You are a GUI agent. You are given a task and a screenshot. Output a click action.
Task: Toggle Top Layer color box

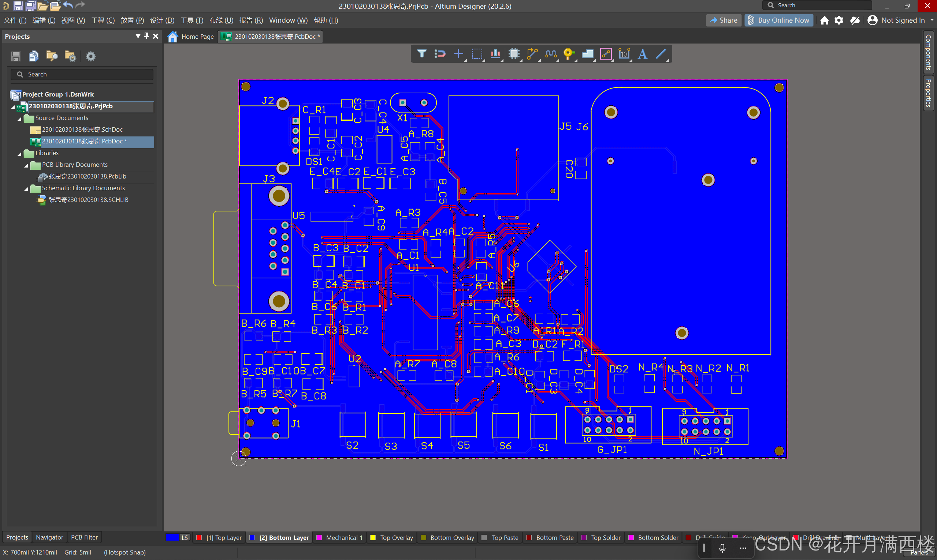pos(199,537)
